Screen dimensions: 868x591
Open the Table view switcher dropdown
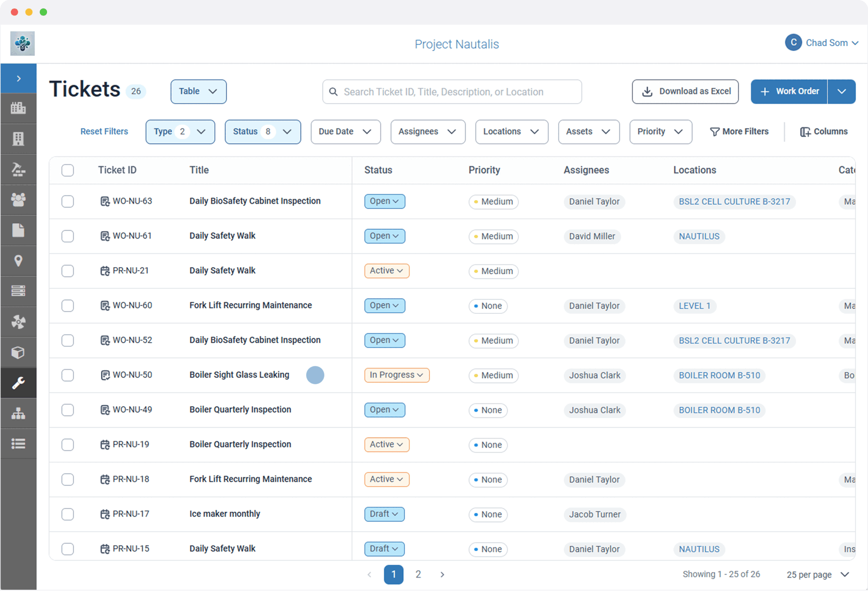tap(198, 91)
